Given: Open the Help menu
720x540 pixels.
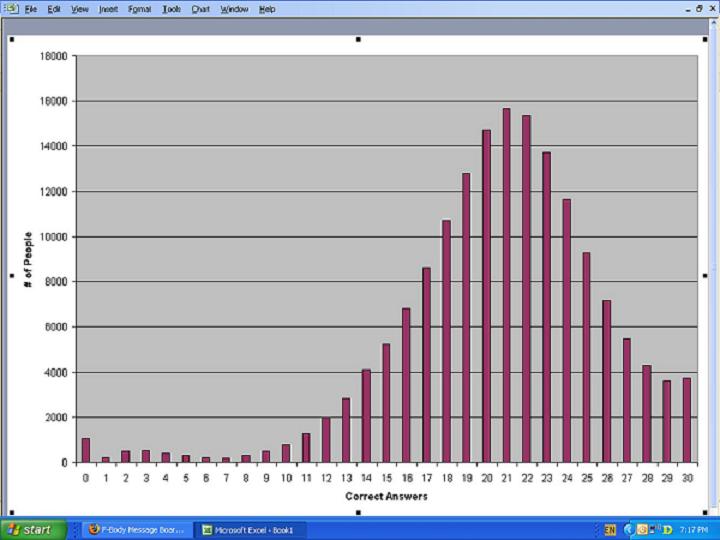Looking at the screenshot, I should point(267,9).
